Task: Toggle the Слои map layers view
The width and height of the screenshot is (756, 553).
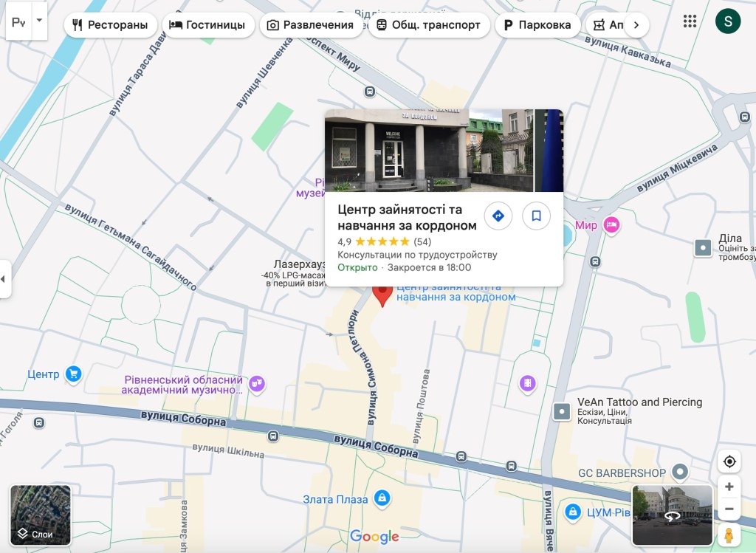Action: click(41, 515)
